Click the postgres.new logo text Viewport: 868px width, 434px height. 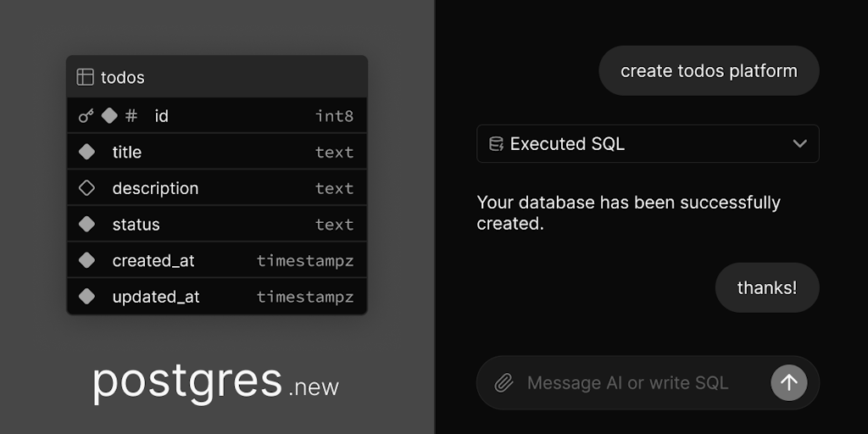215,382
